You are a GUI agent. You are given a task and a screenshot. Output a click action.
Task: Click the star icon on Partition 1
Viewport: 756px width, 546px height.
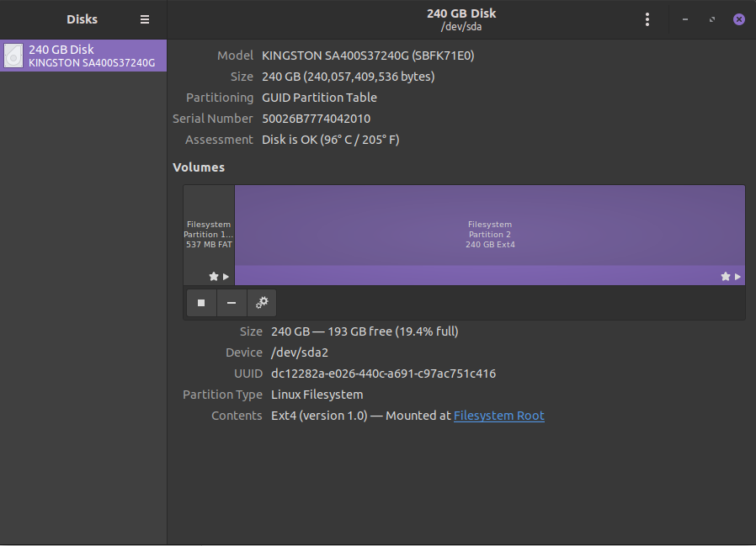pos(214,276)
